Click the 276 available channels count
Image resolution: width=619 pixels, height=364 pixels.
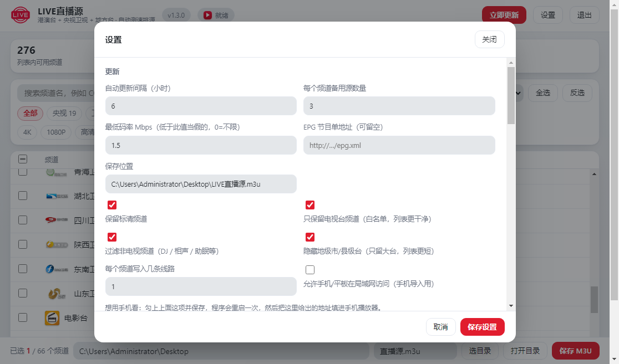[x=26, y=50]
